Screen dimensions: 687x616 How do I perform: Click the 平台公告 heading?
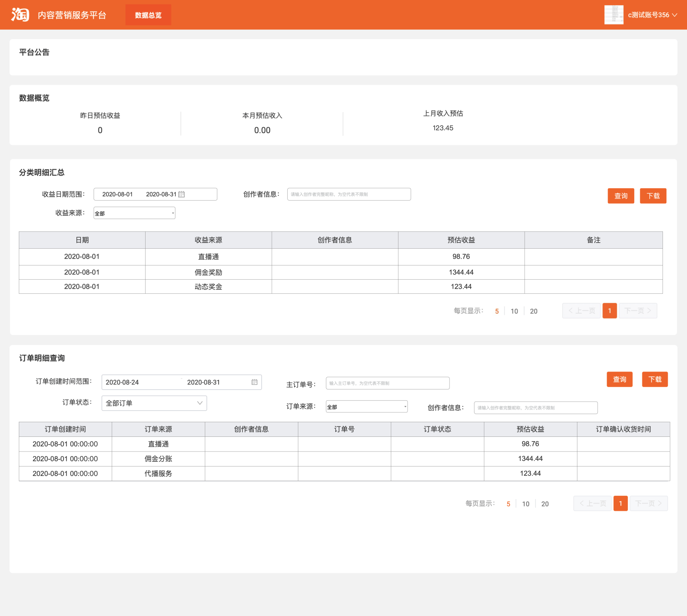(34, 52)
